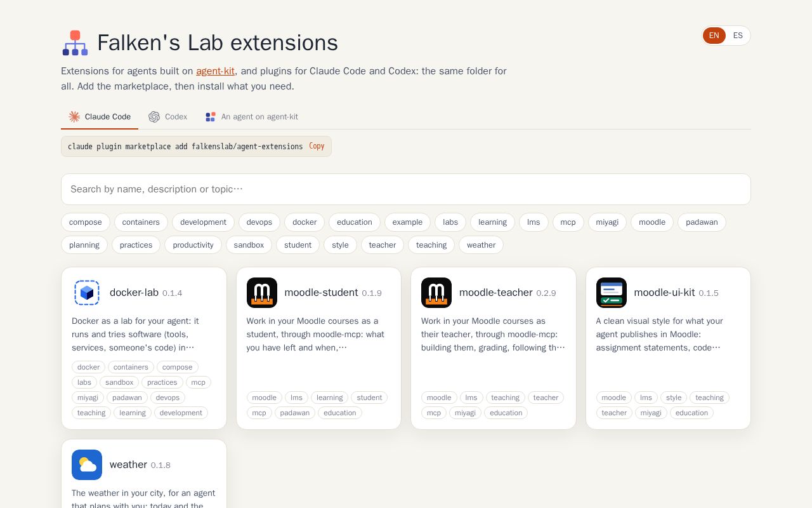Open the docker-lab extension title

pyautogui.click(x=134, y=293)
